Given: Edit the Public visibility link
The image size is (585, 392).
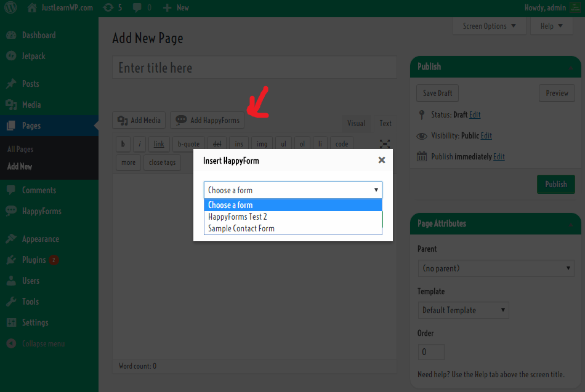Looking at the screenshot, I should (486, 136).
